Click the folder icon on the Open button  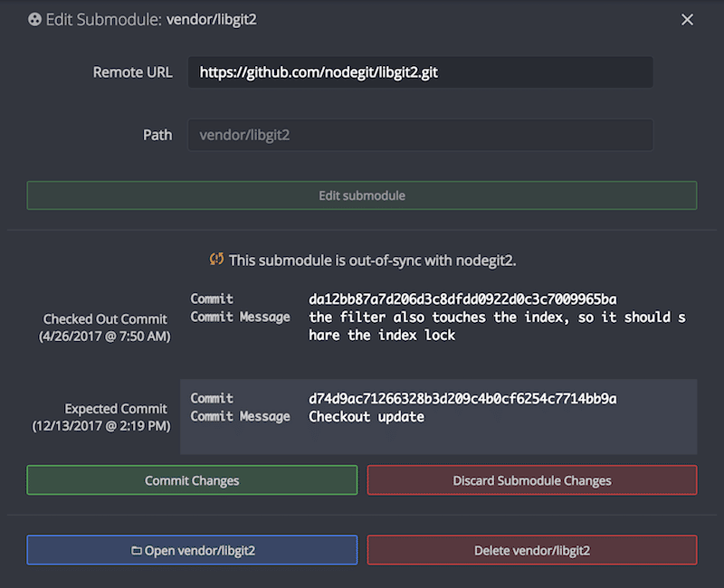137,550
